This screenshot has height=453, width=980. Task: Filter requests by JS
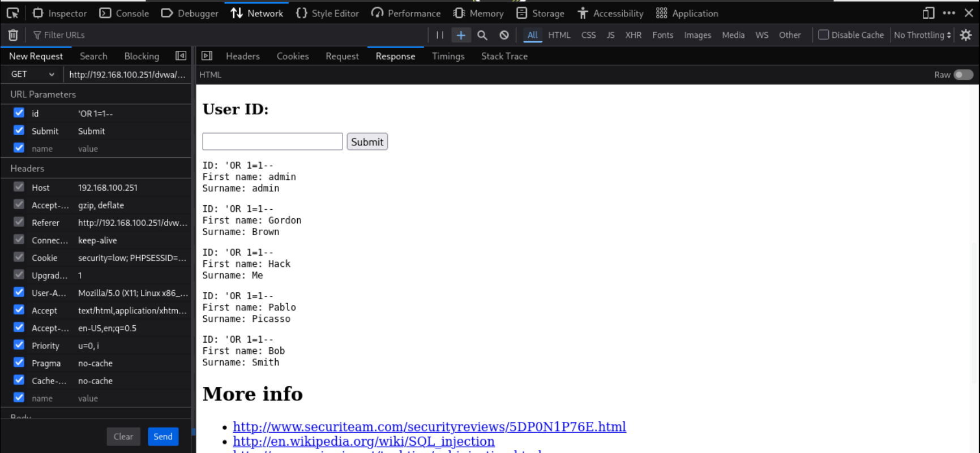610,35
